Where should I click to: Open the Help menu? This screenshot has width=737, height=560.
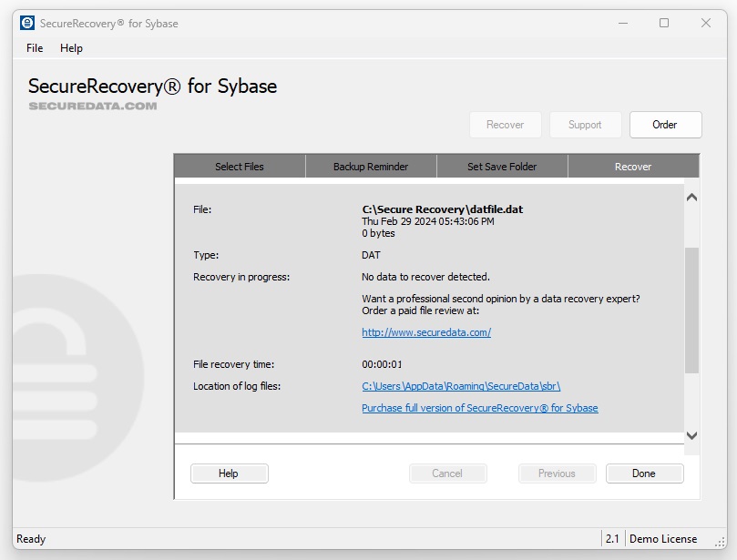[x=71, y=48]
